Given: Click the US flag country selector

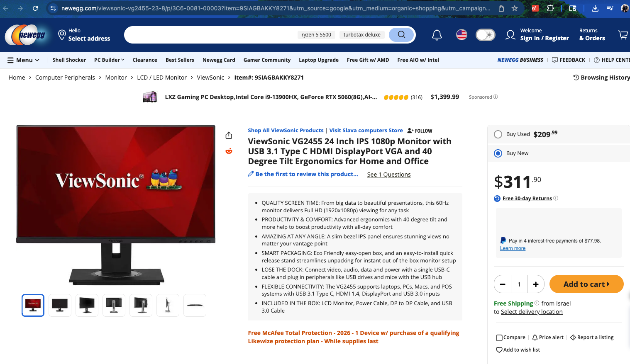Looking at the screenshot, I should pos(462,35).
